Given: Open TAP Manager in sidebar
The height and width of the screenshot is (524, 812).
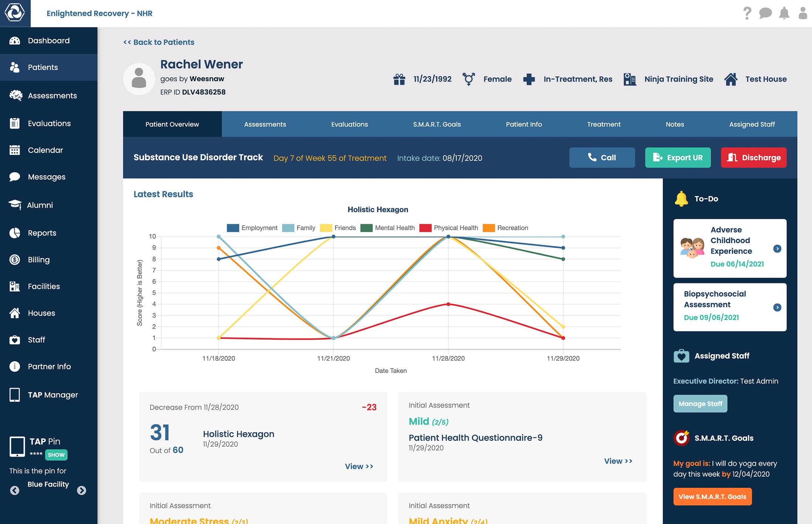Looking at the screenshot, I should 53,395.
